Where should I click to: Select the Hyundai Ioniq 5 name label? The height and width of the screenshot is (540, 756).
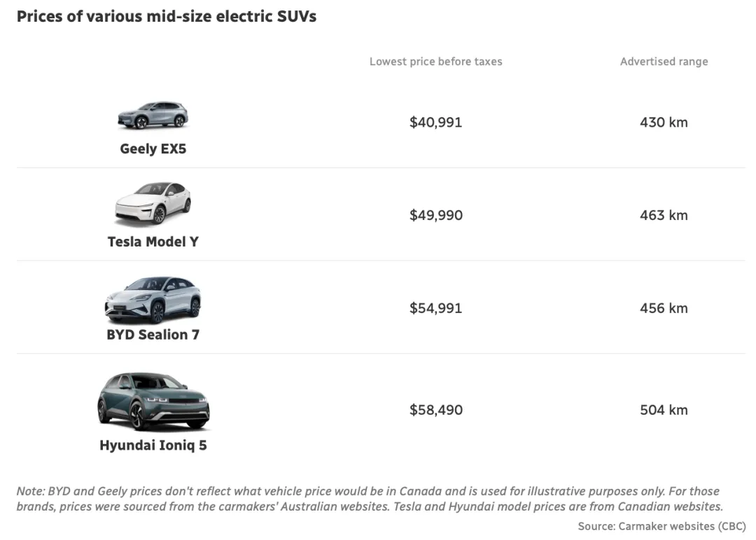[153, 445]
